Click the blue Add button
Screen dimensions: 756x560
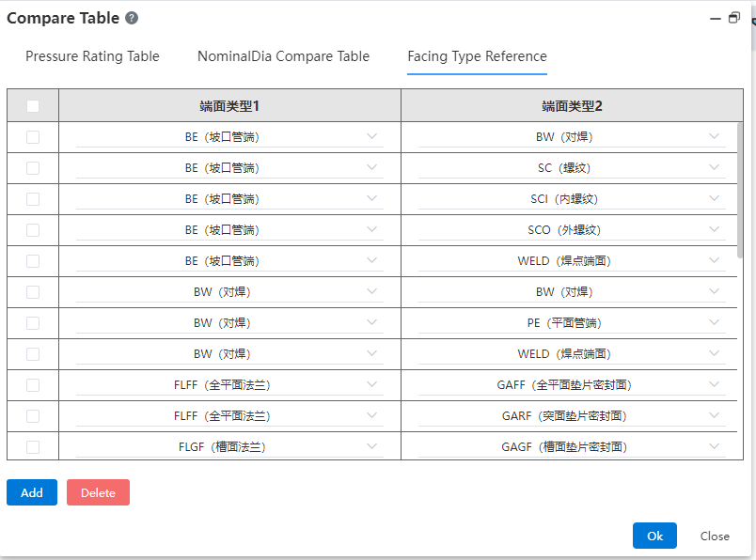click(x=32, y=492)
